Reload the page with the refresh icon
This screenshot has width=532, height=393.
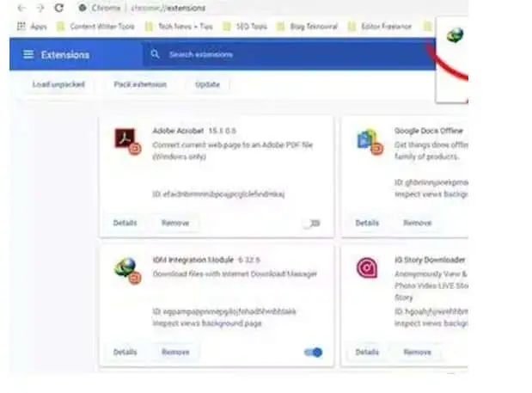click(x=59, y=8)
